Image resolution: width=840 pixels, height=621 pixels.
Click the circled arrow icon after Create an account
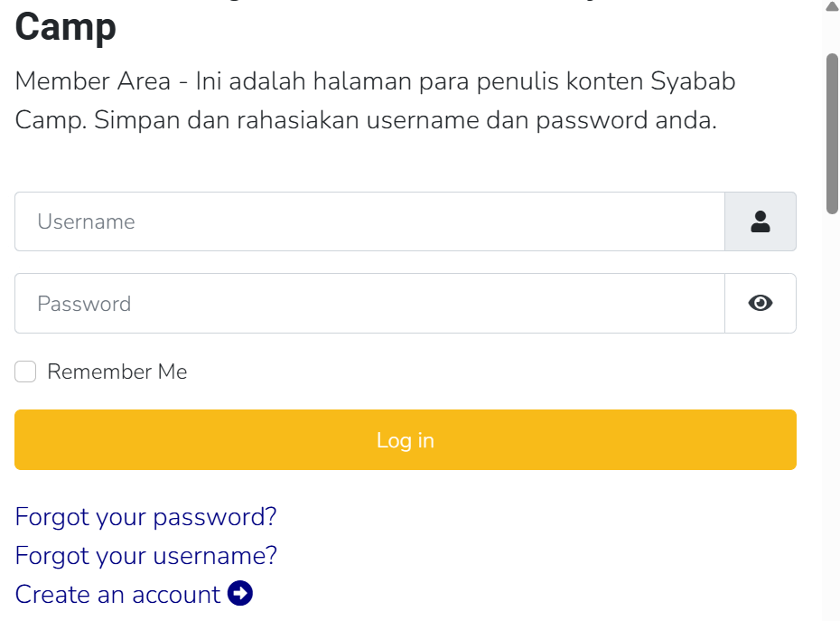(x=240, y=593)
